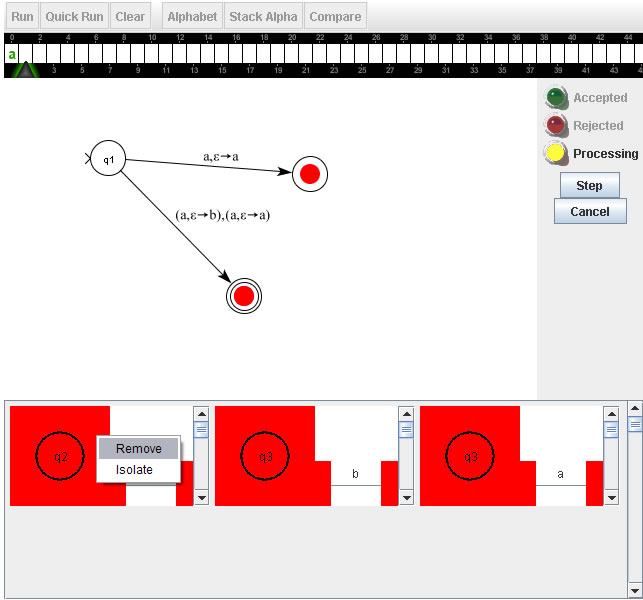Open the Alphabet settings
This screenshot has width=643, height=600.
point(192,17)
